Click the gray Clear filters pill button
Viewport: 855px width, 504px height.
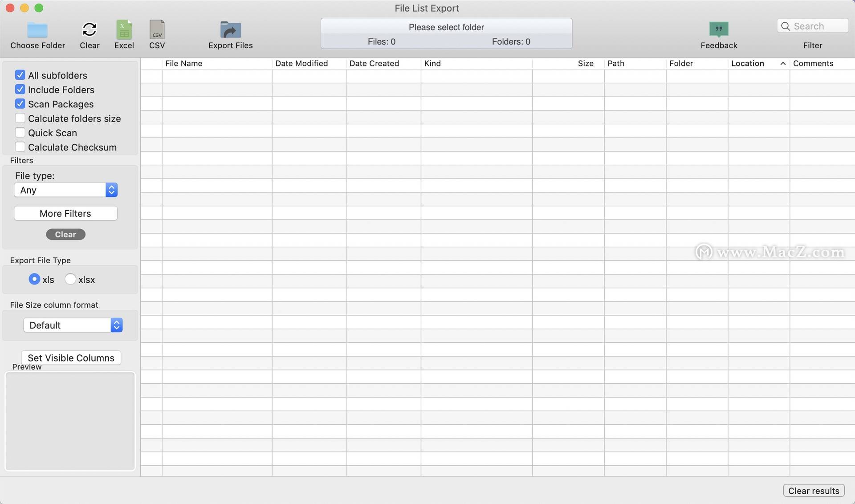tap(65, 234)
